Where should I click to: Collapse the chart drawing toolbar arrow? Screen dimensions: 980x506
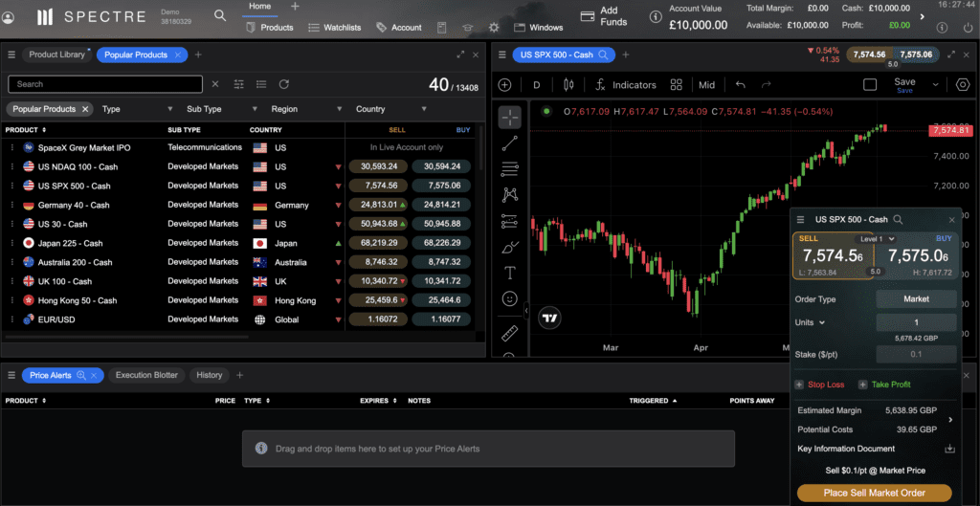526,310
